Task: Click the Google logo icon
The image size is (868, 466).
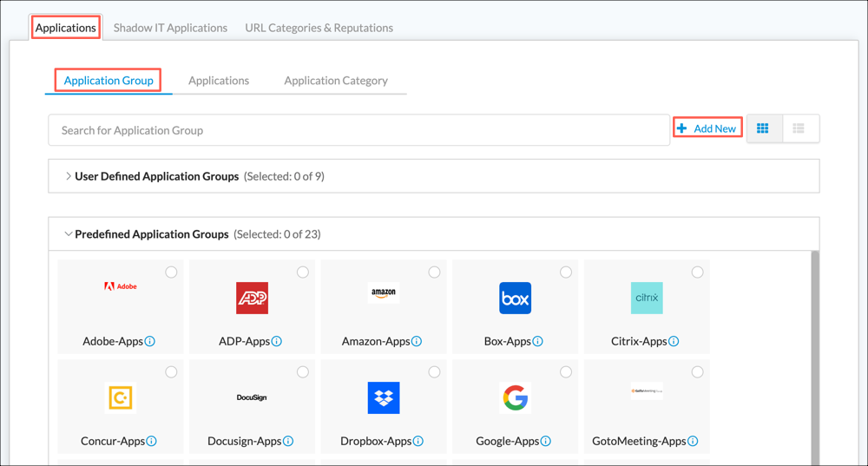Action: [x=515, y=397]
